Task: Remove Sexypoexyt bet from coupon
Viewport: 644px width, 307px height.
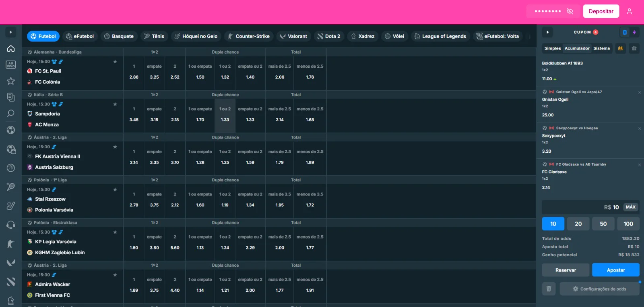Action: pos(640,129)
